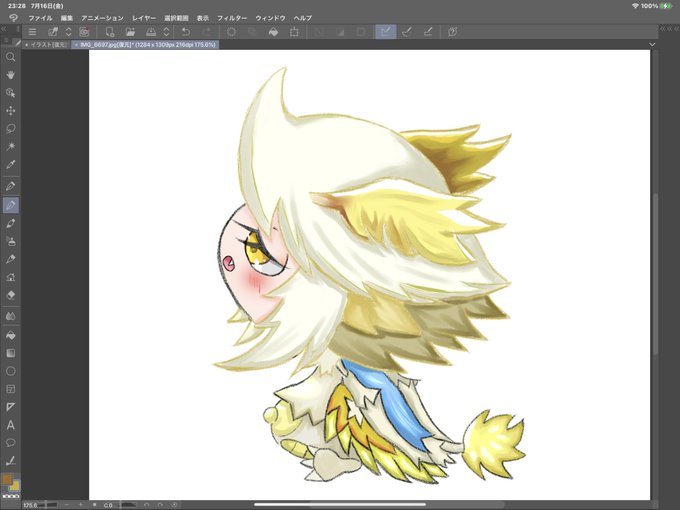The image size is (680, 510).
Task: Redo the undone action
Action: [x=206, y=32]
